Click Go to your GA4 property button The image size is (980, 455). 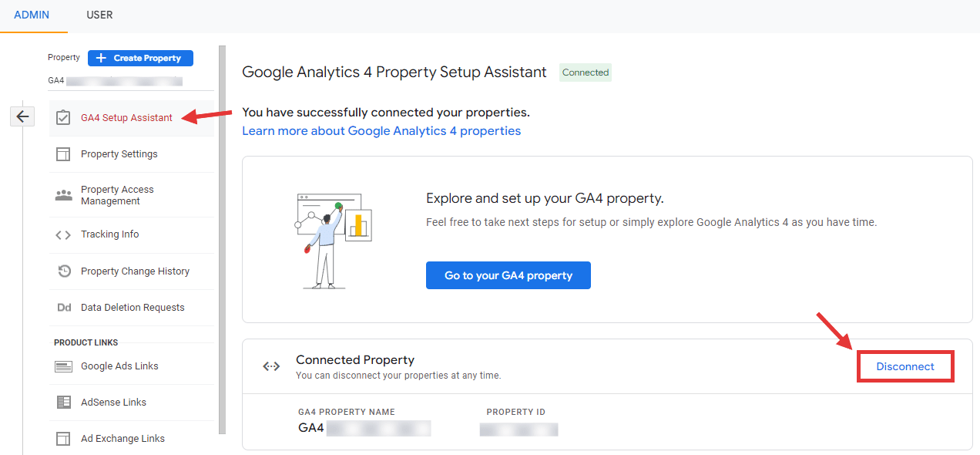pos(508,275)
